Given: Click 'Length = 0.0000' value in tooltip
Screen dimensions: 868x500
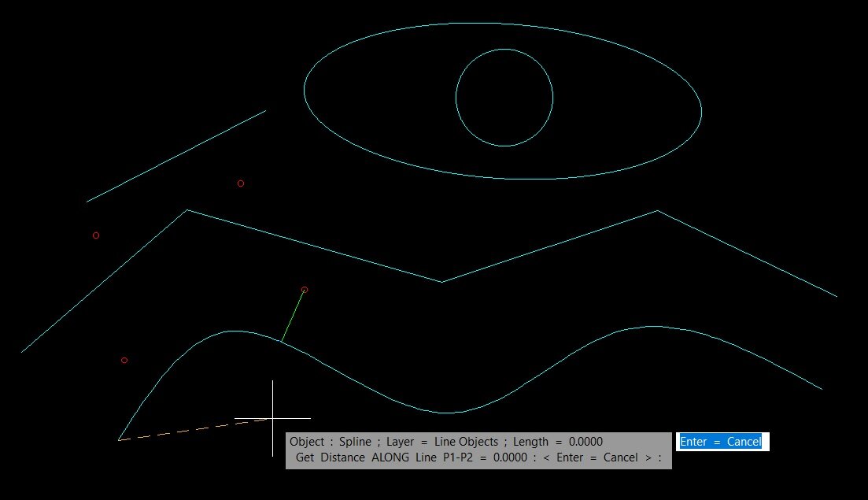Looking at the screenshot, I should (x=557, y=442).
